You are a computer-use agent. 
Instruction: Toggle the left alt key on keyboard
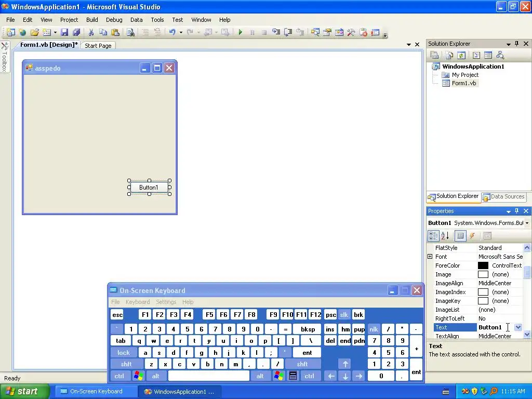156,376
